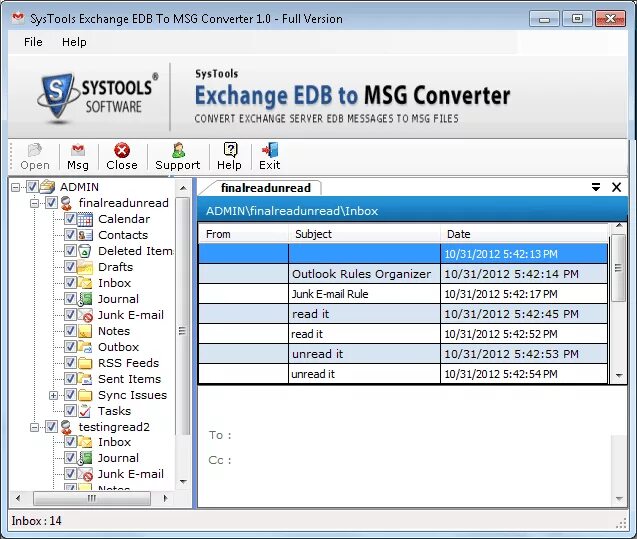
Task: Click the Msg export toolbar icon
Action: (x=78, y=151)
